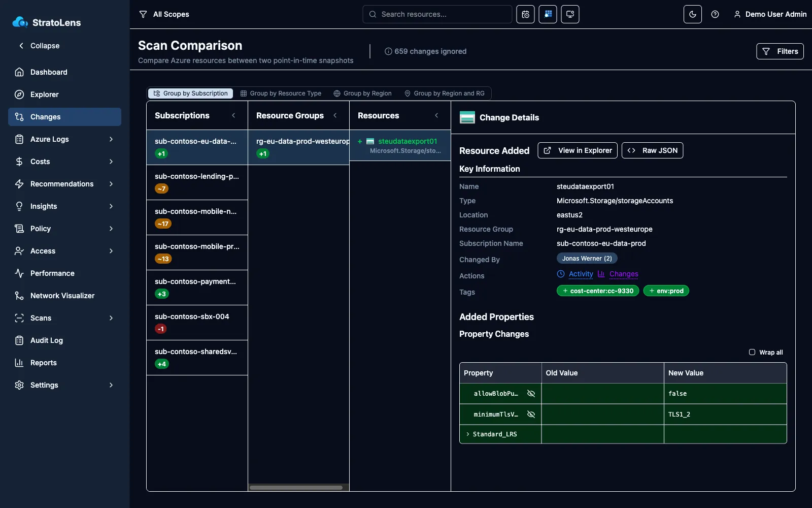Toggle visibility for minimumTlsV property
Viewport: 812px width, 508px height.
click(531, 415)
